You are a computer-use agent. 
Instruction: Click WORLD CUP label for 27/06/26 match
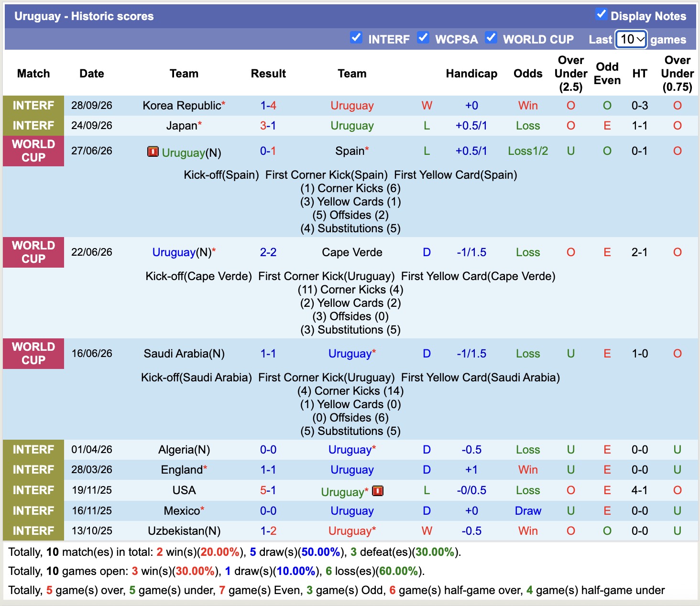(33, 151)
